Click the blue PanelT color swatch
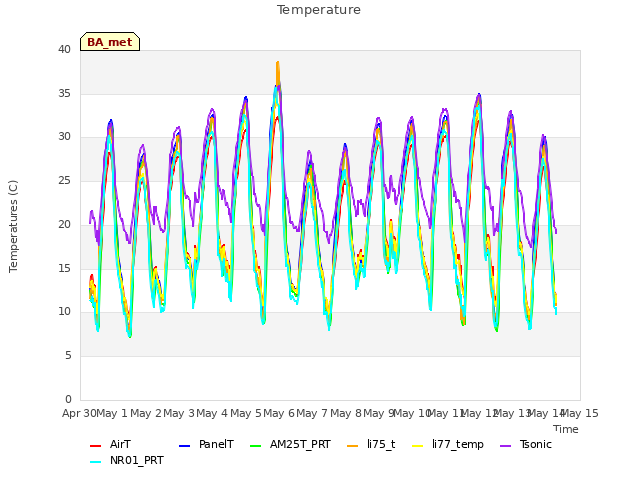This screenshot has width=640, height=480. pyautogui.click(x=184, y=446)
